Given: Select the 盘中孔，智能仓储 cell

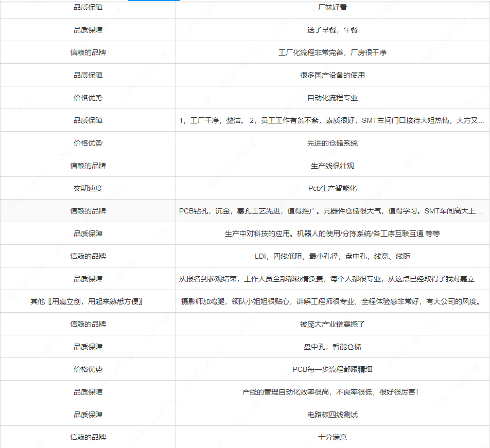Looking at the screenshot, I should [x=332, y=347].
